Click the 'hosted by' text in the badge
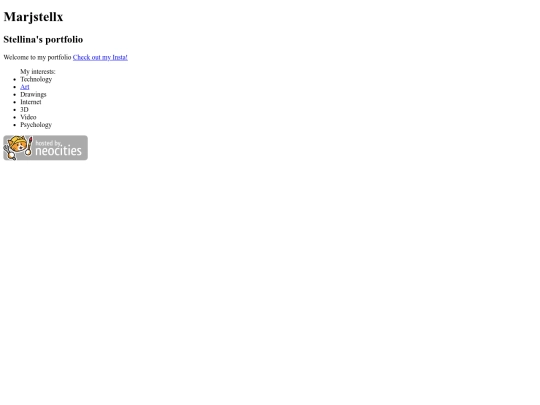 pyautogui.click(x=48, y=143)
